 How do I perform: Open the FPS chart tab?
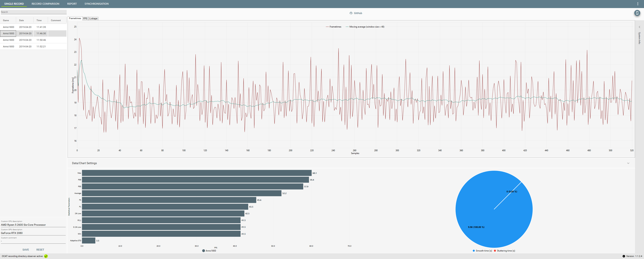pyautogui.click(x=85, y=19)
